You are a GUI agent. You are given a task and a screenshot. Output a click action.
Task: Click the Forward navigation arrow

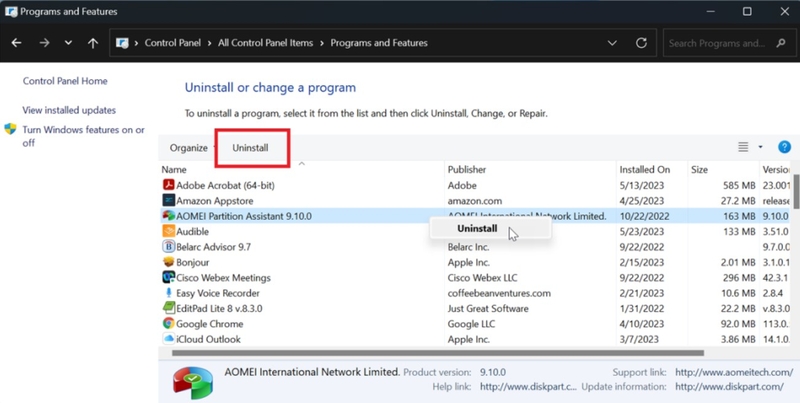click(44, 43)
